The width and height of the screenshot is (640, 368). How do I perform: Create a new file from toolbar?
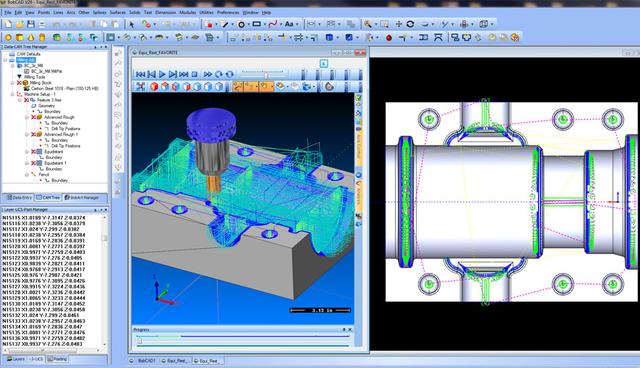point(8,24)
